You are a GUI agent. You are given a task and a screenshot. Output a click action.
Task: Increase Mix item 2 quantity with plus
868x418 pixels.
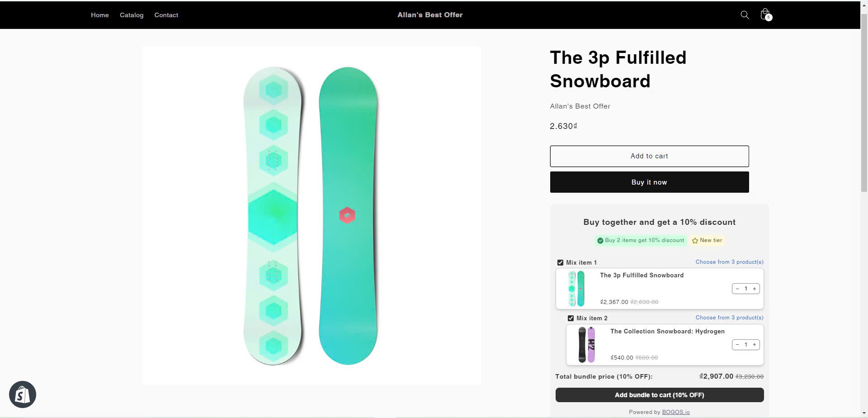pyautogui.click(x=755, y=345)
